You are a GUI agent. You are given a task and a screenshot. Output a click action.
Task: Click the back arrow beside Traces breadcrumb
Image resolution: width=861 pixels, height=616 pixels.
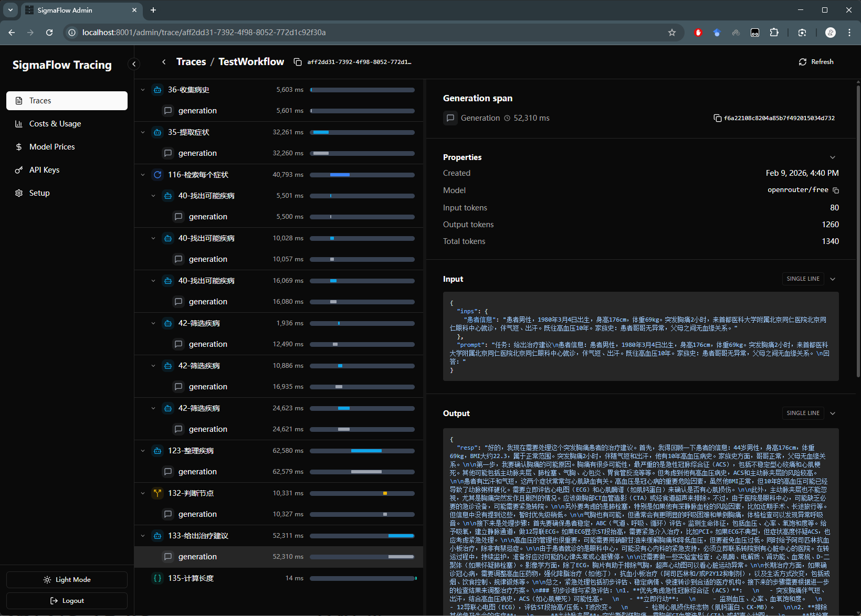[x=164, y=62]
